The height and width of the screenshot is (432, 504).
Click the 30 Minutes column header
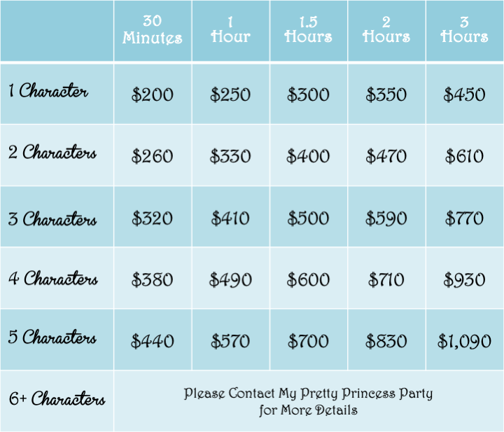coord(153,29)
